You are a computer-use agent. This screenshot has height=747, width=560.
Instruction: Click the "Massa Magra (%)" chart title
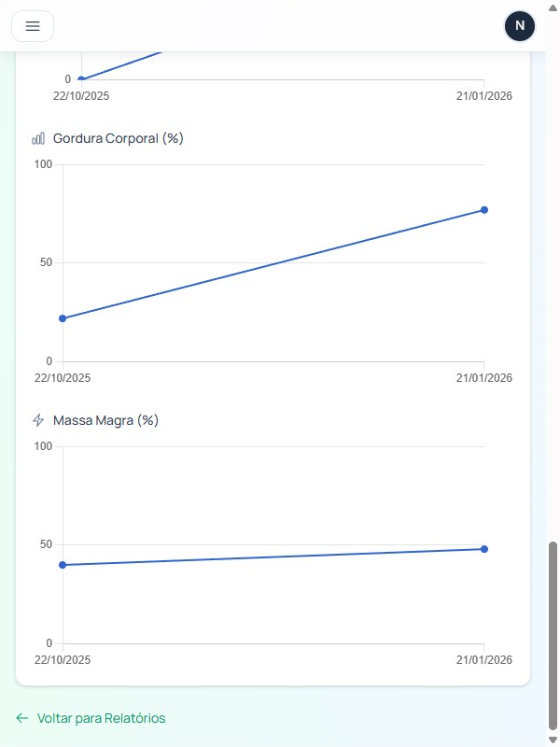105,421
